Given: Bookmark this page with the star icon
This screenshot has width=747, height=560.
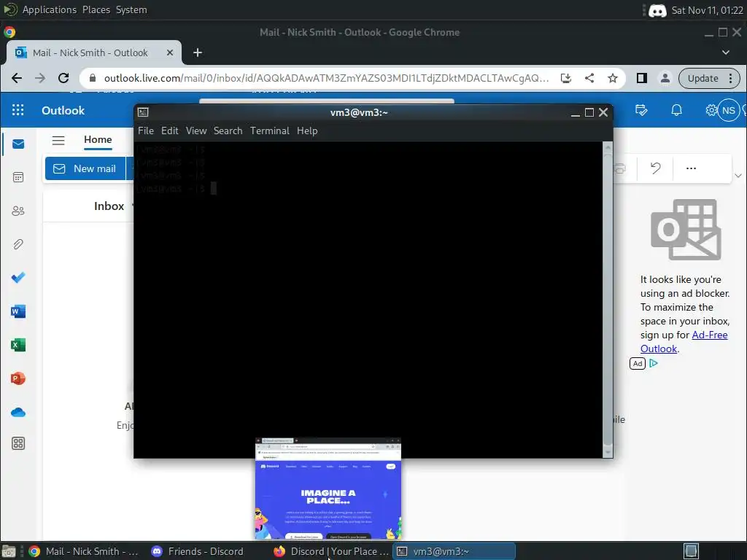Looking at the screenshot, I should click(613, 78).
